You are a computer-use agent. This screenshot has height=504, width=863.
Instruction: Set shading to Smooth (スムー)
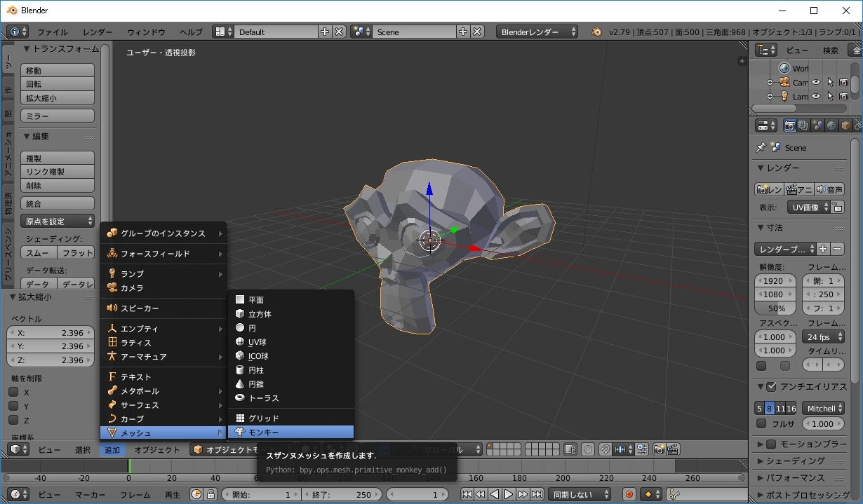pos(38,253)
